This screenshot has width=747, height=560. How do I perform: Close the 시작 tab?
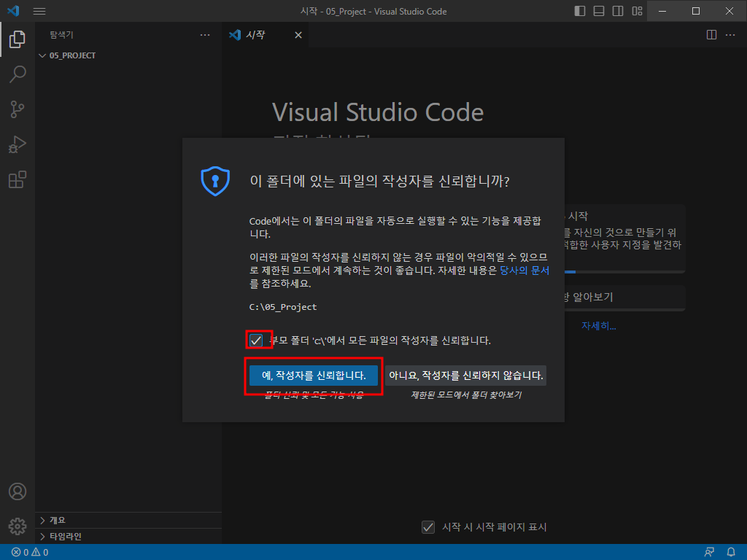[x=298, y=35]
